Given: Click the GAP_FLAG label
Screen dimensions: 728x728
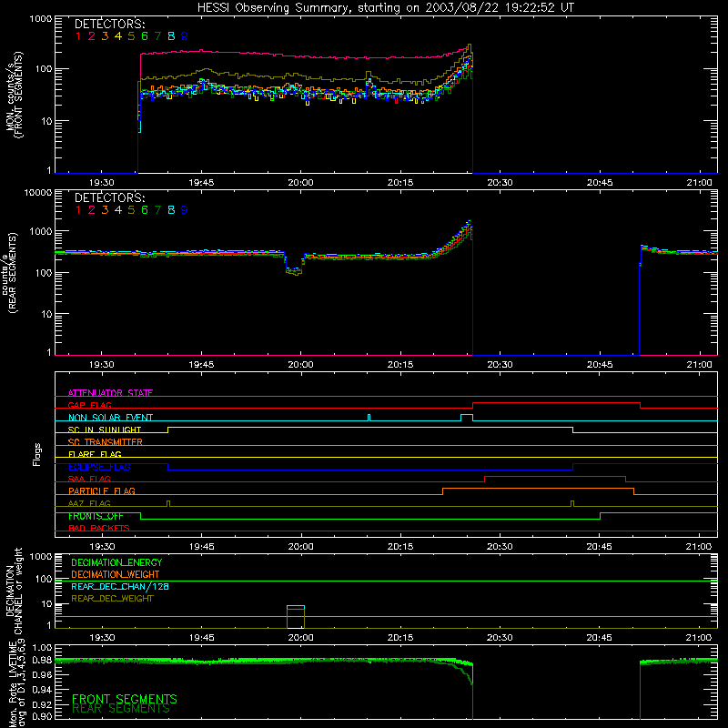Looking at the screenshot, I should [89, 405].
